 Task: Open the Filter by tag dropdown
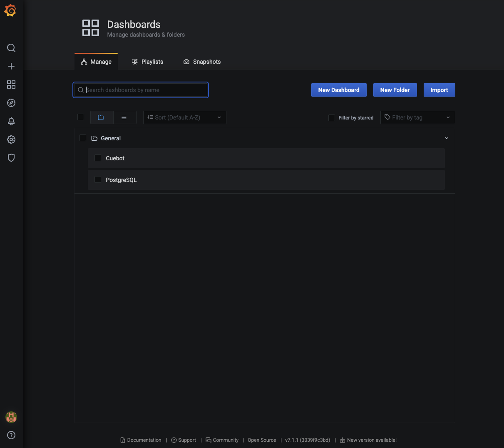pyautogui.click(x=417, y=117)
